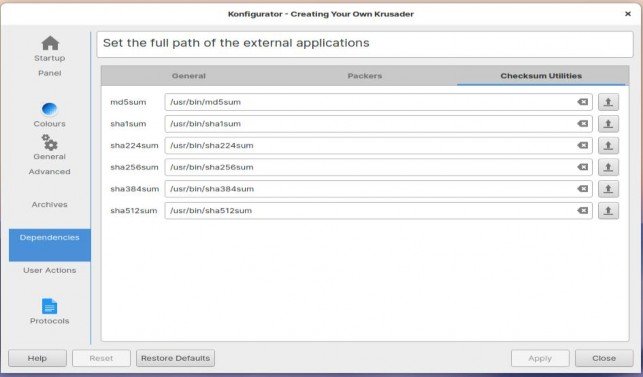Viewport: 643px width, 377px height.
Task: Open the Protocols document icon
Action: pyautogui.click(x=50, y=306)
